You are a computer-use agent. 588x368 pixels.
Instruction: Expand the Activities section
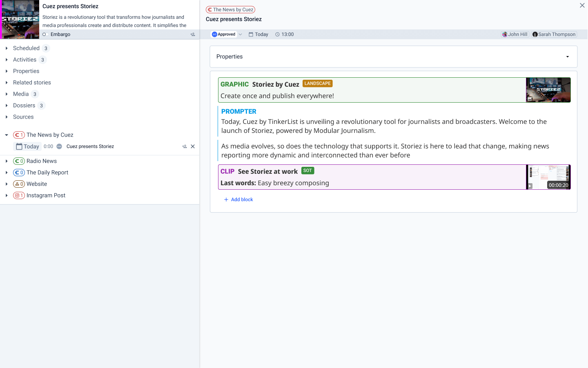[7, 60]
